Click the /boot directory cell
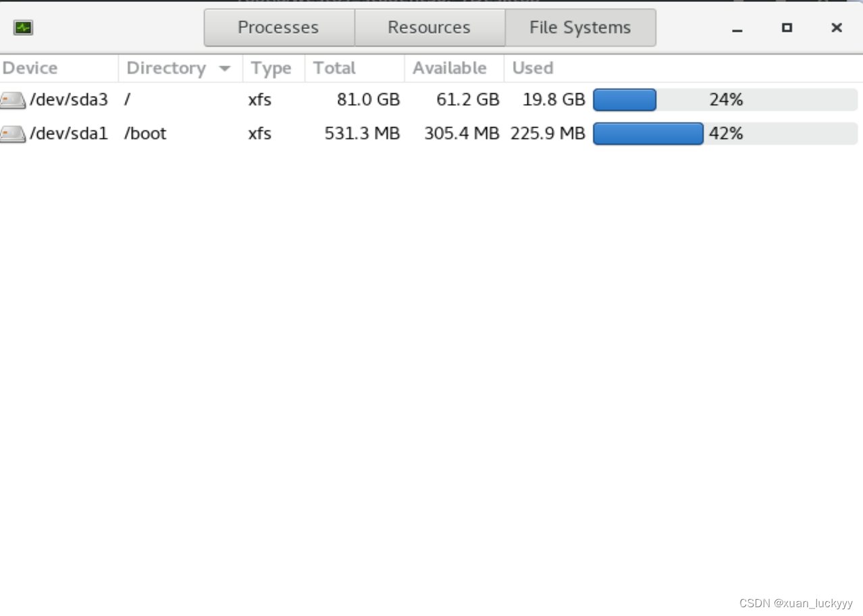 click(145, 134)
